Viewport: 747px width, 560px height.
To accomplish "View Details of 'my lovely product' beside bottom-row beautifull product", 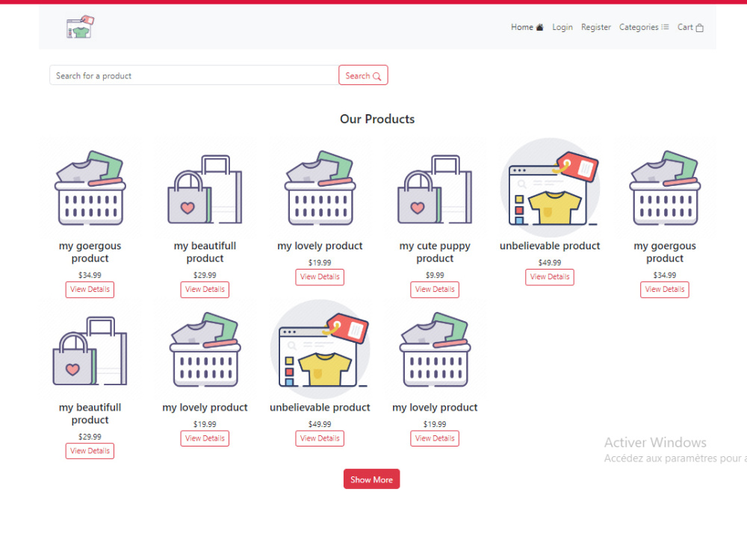I will pos(205,438).
